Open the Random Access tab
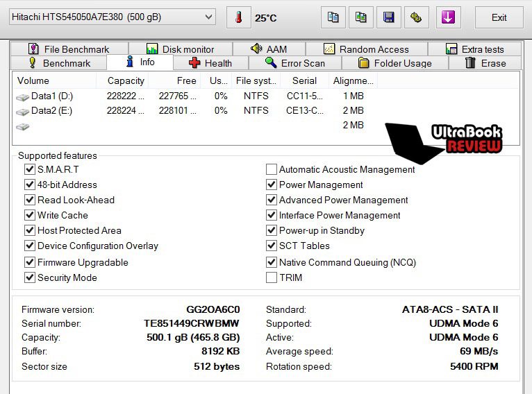 pyautogui.click(x=367, y=49)
